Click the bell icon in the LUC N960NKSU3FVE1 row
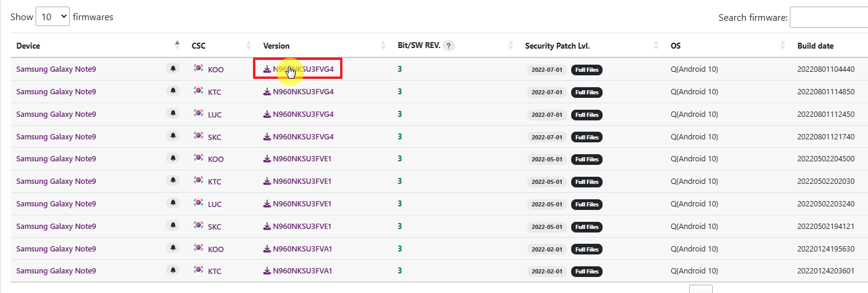Viewport: 868px width, 293px height. coord(173,203)
